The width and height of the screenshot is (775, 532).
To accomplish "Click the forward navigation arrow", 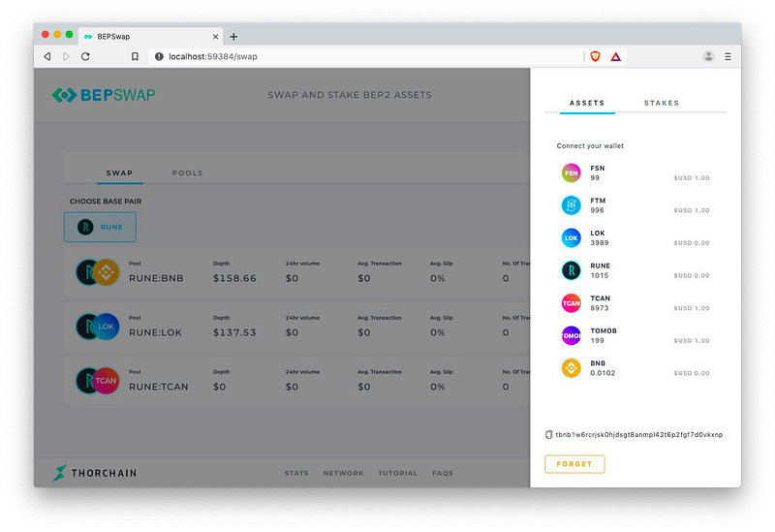I will coord(66,56).
